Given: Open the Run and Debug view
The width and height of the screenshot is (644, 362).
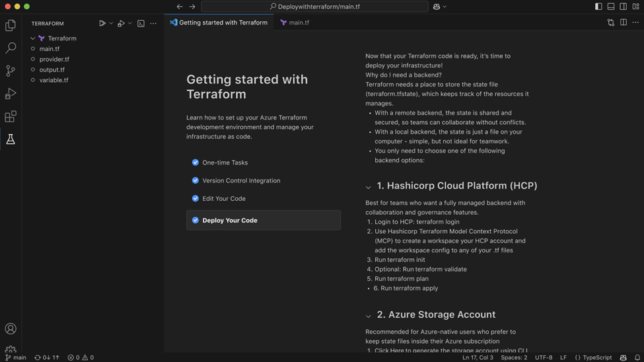Looking at the screenshot, I should pos(11,94).
